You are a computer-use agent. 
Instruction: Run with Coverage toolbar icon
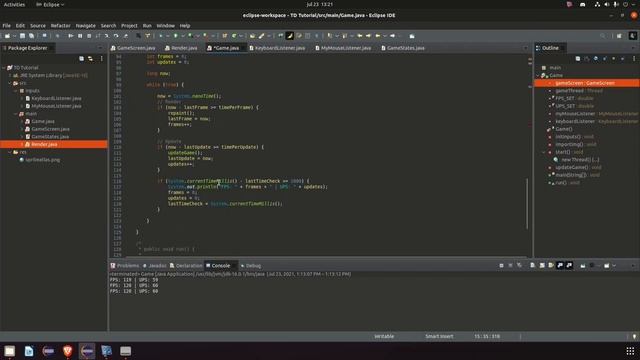tap(190, 36)
